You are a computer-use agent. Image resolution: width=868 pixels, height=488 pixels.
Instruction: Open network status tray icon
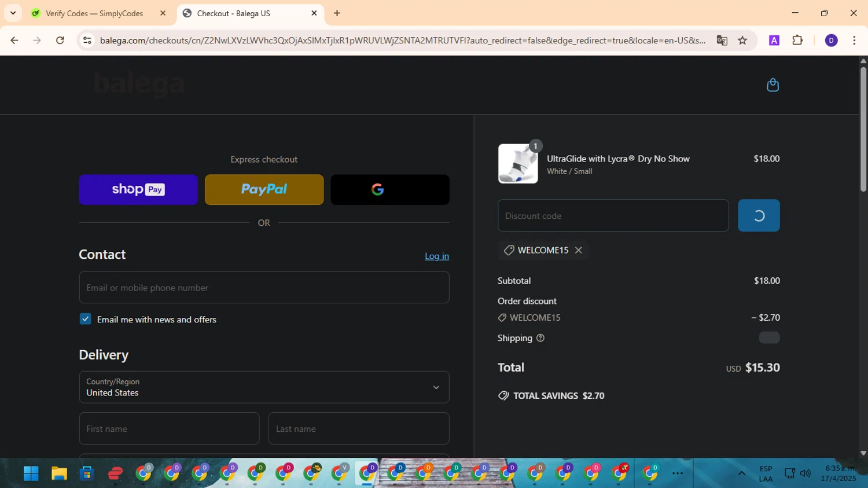pyautogui.click(x=790, y=474)
